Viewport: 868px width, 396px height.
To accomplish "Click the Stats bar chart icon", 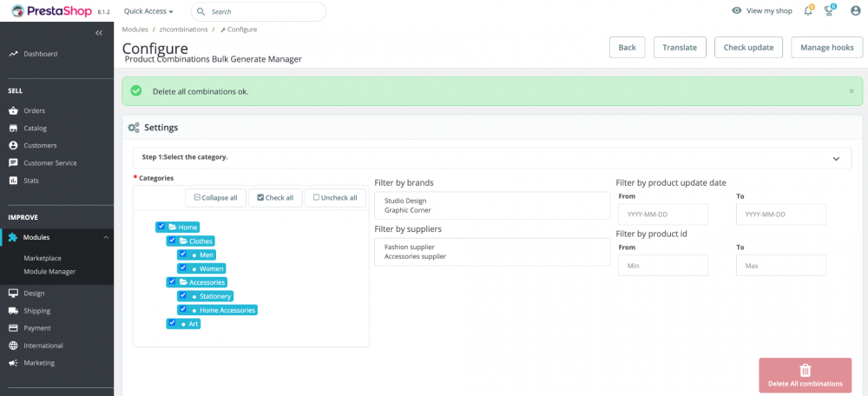I will (x=13, y=181).
